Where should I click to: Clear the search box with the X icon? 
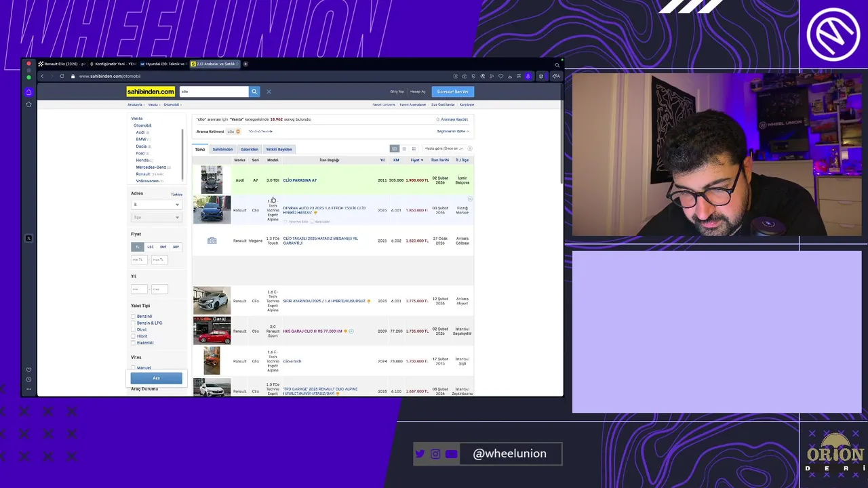(x=269, y=91)
